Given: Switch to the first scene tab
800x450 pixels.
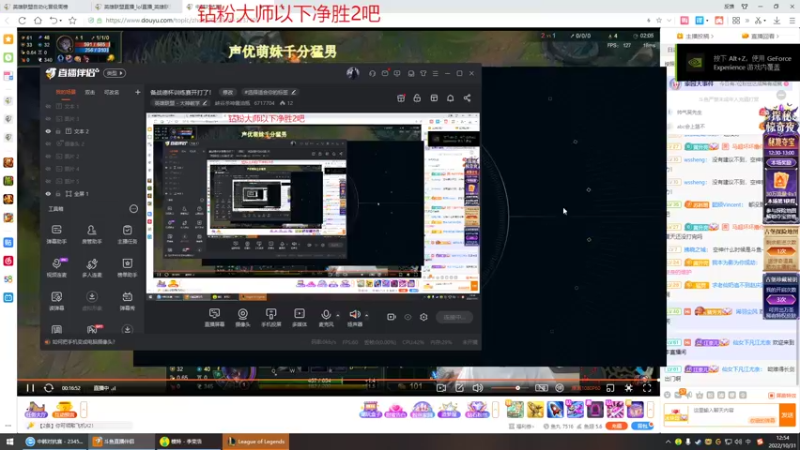Looking at the screenshot, I should click(x=65, y=92).
